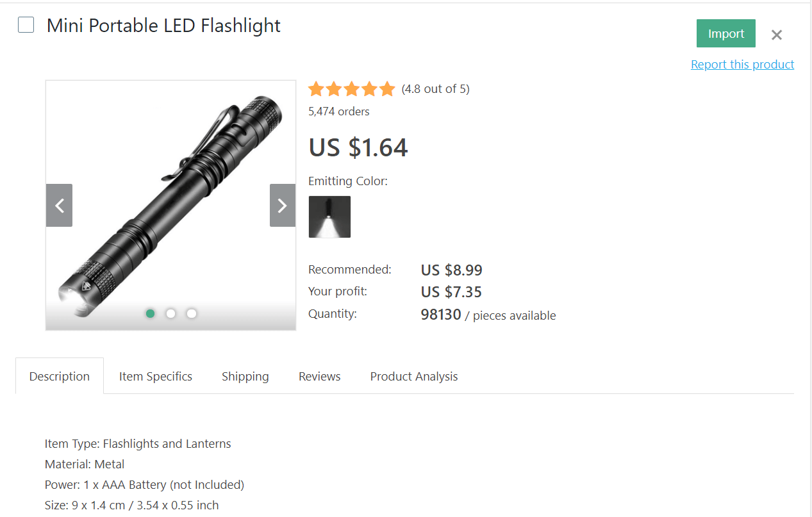View the Reviews tab

[319, 376]
